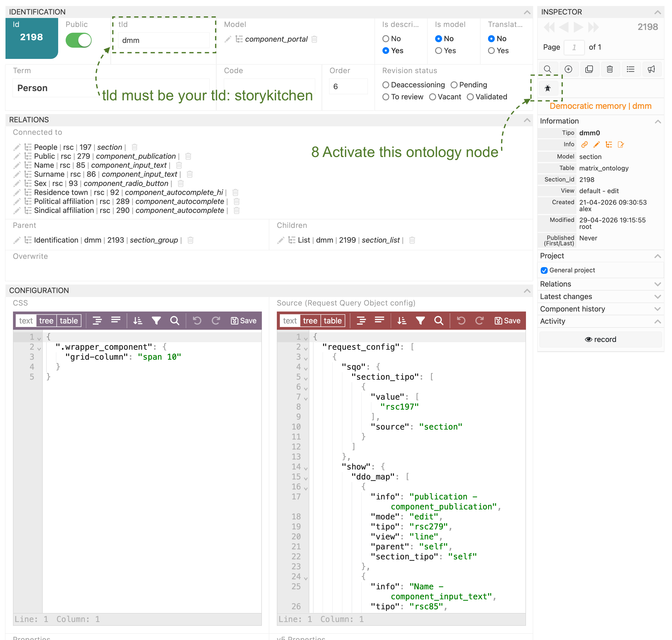Click the orange link icon in Info row
This screenshot has width=672, height=640.
point(584,145)
